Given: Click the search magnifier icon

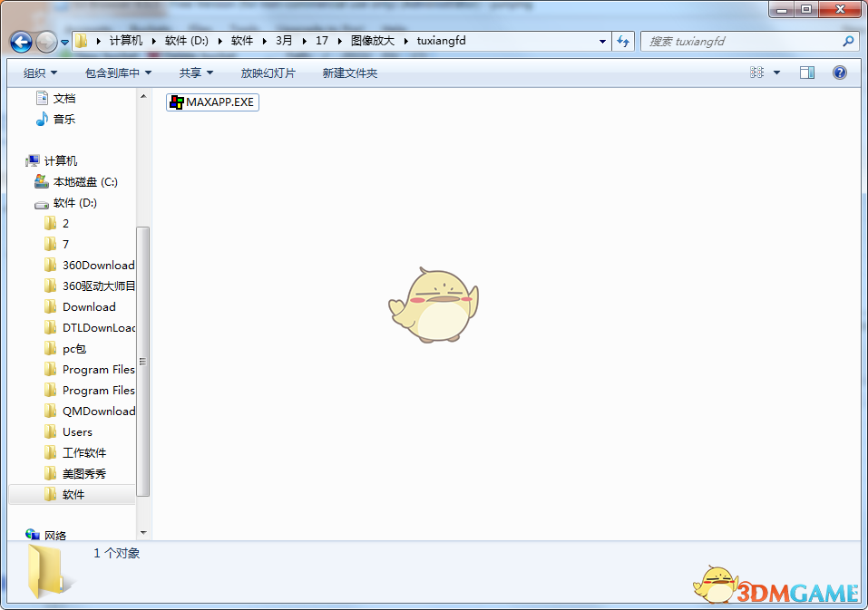Looking at the screenshot, I should pyautogui.click(x=848, y=41).
